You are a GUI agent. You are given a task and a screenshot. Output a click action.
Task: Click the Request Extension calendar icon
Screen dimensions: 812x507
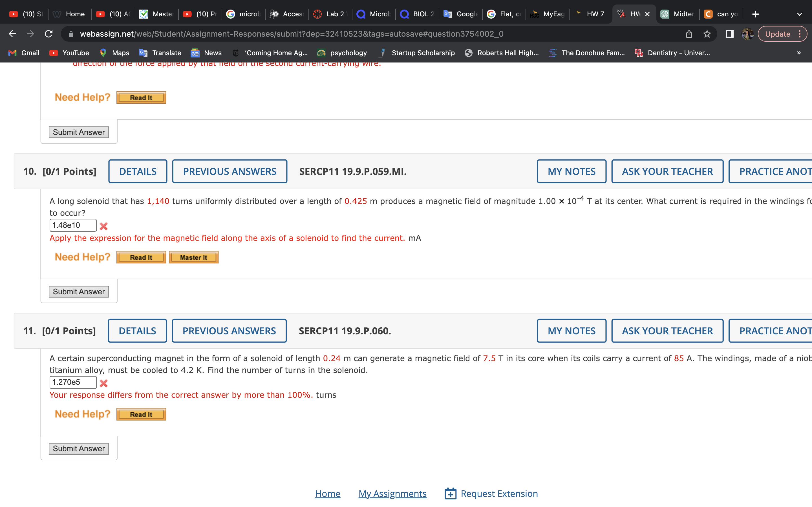click(450, 493)
